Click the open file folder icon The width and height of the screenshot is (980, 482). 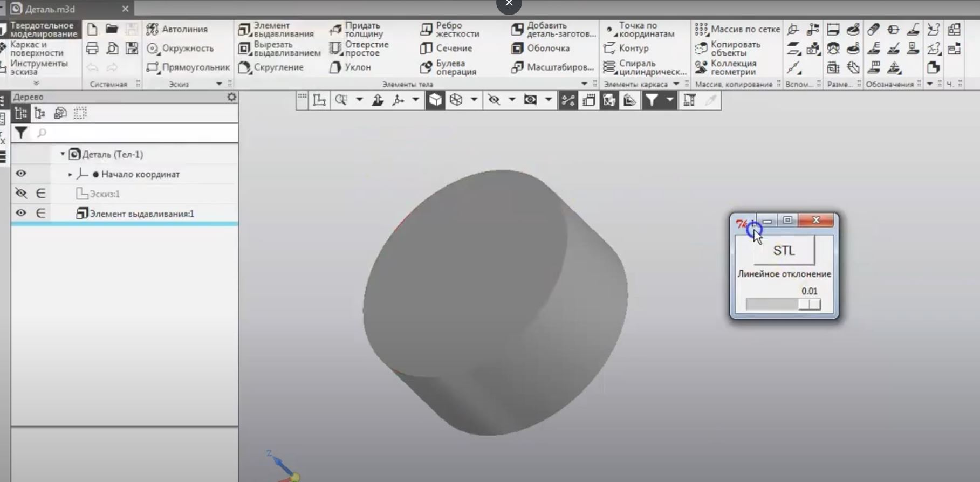[x=112, y=29]
